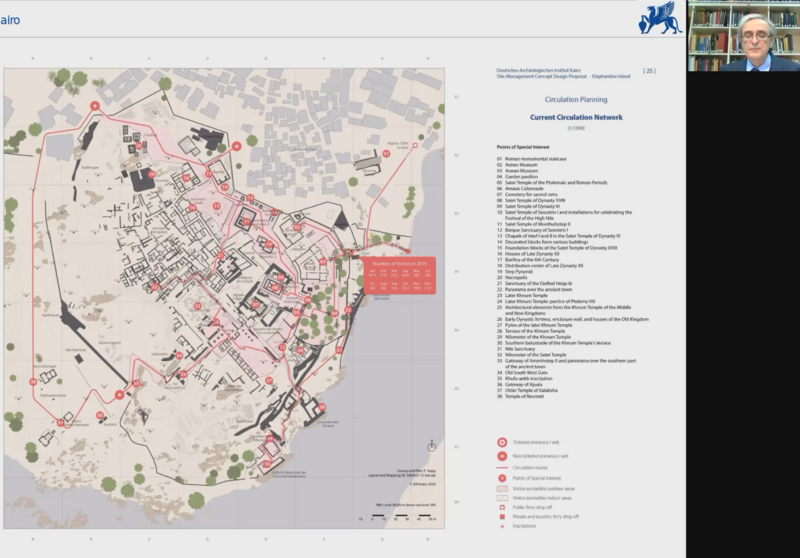Click map marker 38 on the western route
Viewport: 800px width, 558px height.
tap(33, 382)
